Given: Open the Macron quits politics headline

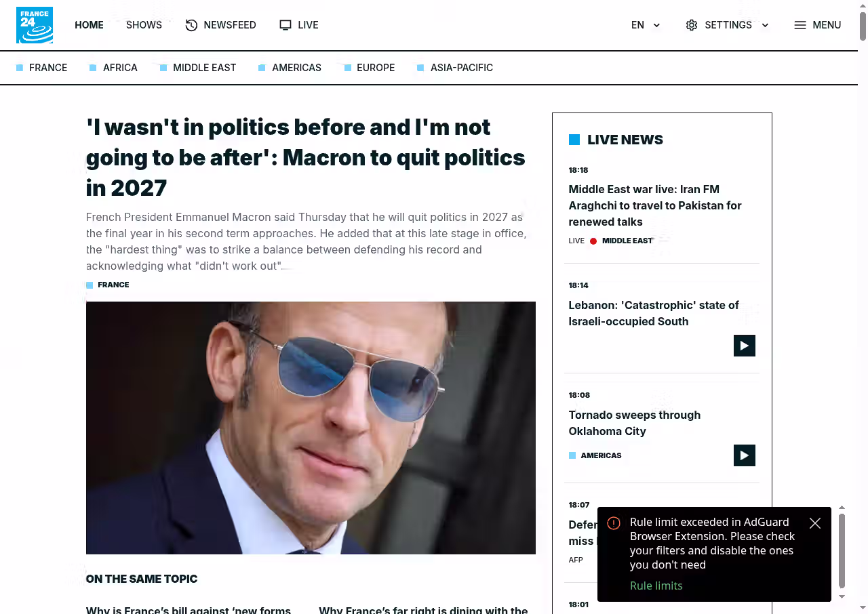Looking at the screenshot, I should click(305, 157).
